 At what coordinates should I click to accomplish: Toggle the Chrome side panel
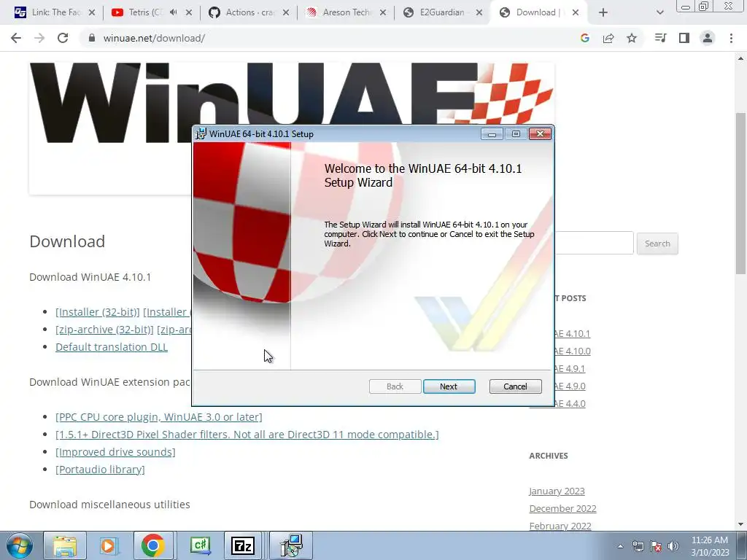tap(684, 38)
